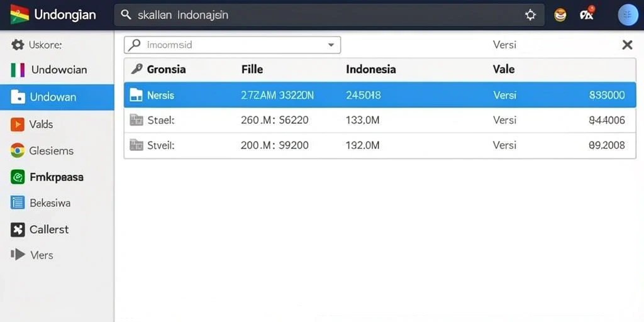
Task: Open the Bekesiwa sidebar item
Action: click(57, 203)
